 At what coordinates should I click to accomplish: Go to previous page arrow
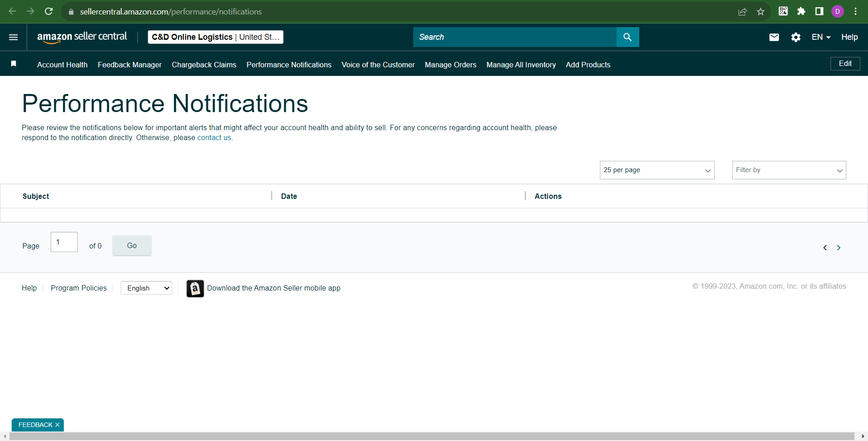[x=825, y=248]
